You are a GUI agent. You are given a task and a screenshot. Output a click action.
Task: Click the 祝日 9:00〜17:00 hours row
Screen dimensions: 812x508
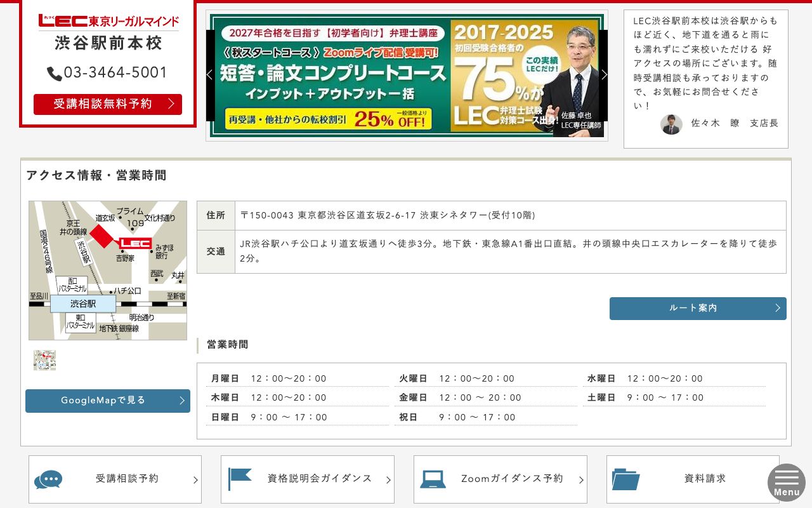[x=485, y=418]
